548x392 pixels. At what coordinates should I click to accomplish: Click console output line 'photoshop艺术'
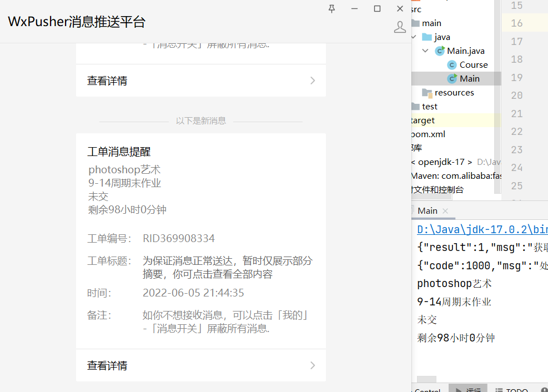pyautogui.click(x=454, y=283)
